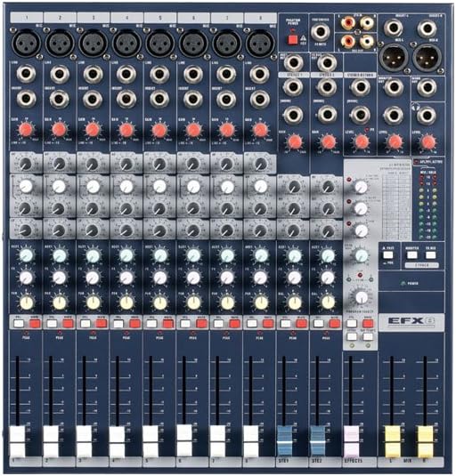Click the white button left of Tap Tempo
456x476 pixels.
tap(352, 336)
